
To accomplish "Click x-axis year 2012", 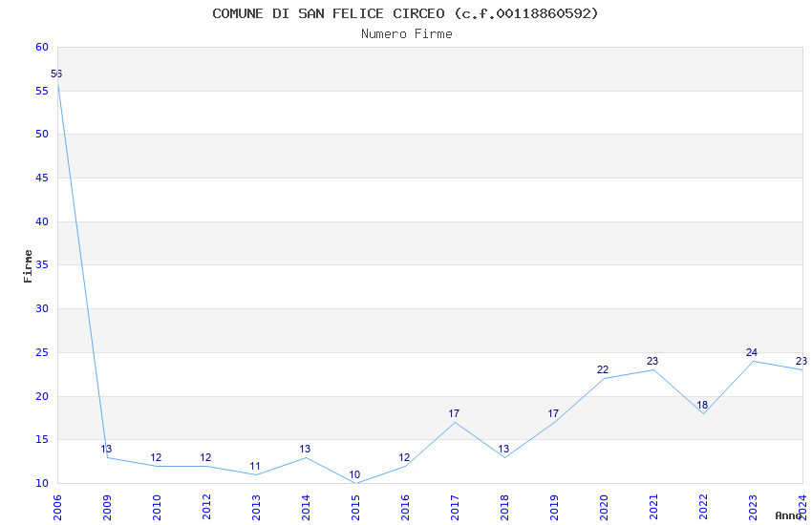I will [206, 508].
